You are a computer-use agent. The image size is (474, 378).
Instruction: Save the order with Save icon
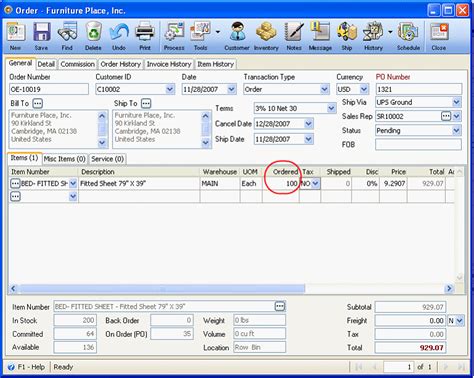coord(42,36)
